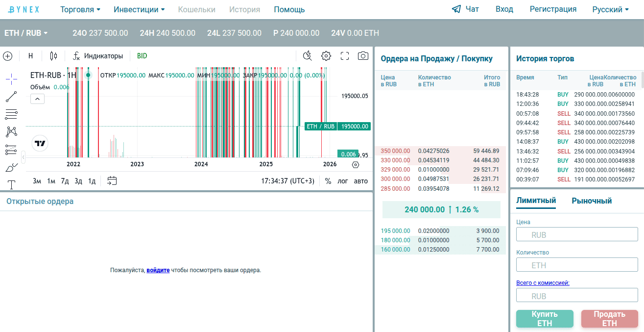Toggle logarithmic scale лог
Viewport: 644px width, 332px height.
(343, 181)
